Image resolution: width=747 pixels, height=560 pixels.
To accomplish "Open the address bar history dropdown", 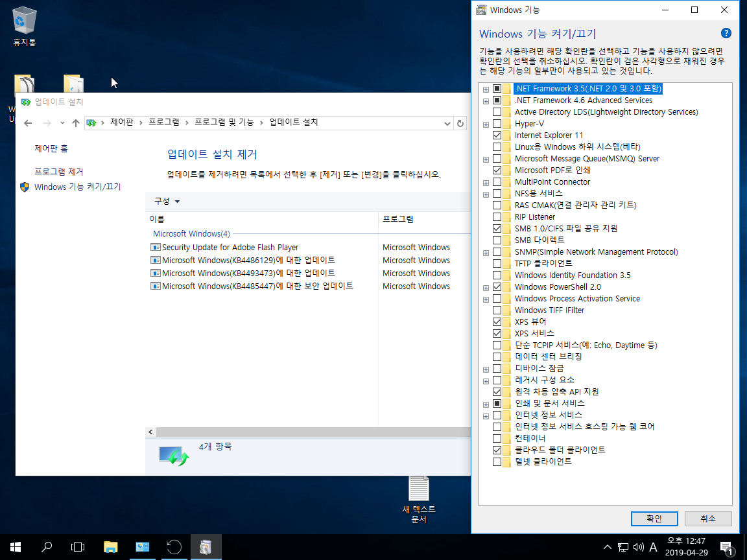I will pyautogui.click(x=447, y=123).
